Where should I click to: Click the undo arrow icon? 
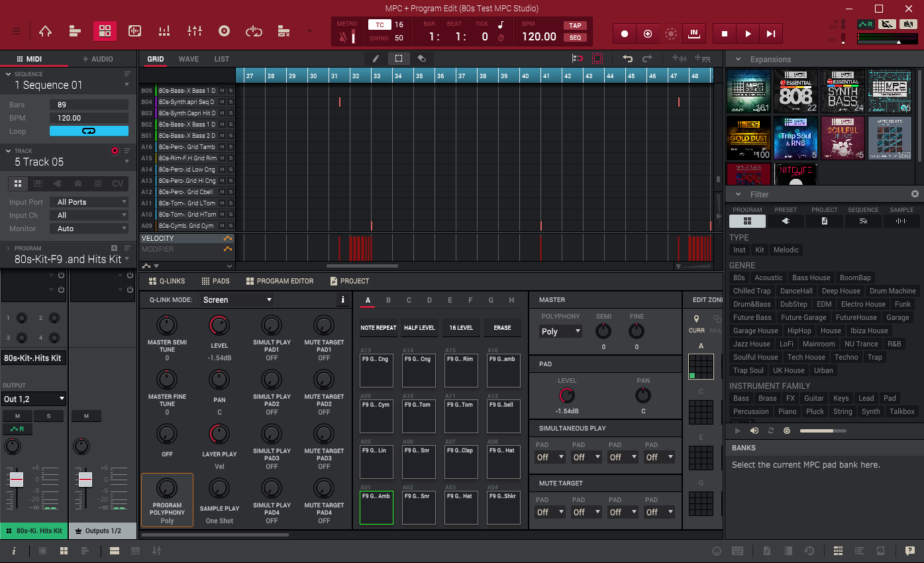pos(627,58)
